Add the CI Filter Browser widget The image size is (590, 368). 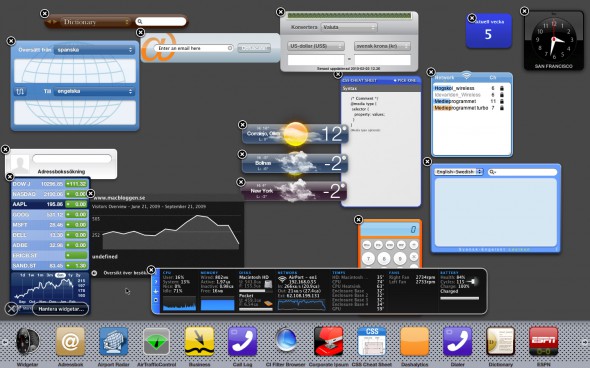286,341
